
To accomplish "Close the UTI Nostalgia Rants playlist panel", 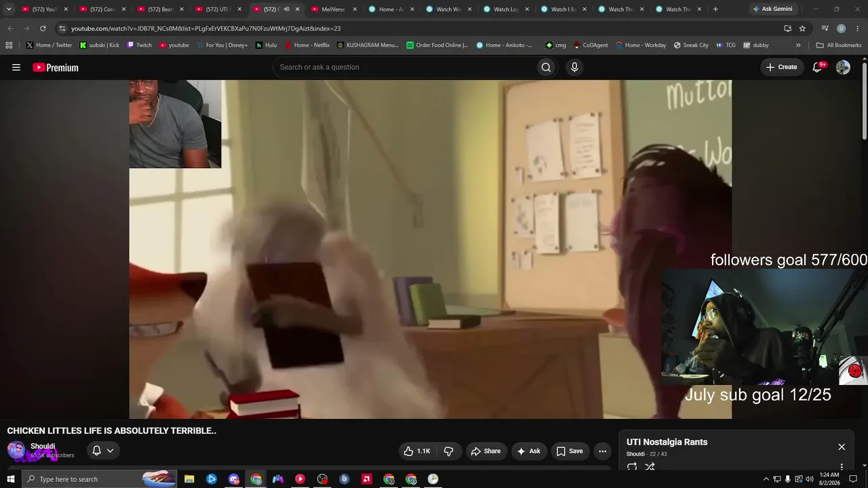I will click(x=842, y=447).
